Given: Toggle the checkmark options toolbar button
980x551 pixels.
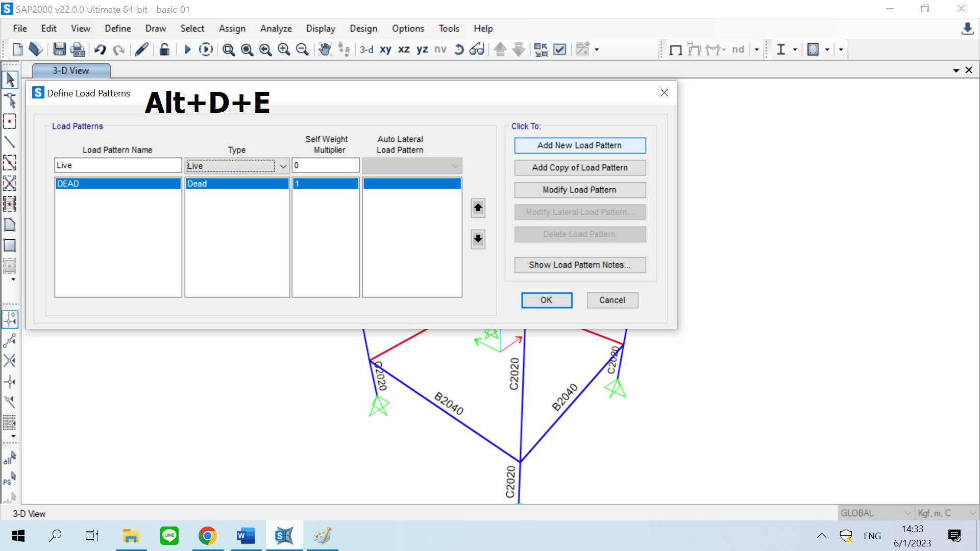Looking at the screenshot, I should (560, 49).
